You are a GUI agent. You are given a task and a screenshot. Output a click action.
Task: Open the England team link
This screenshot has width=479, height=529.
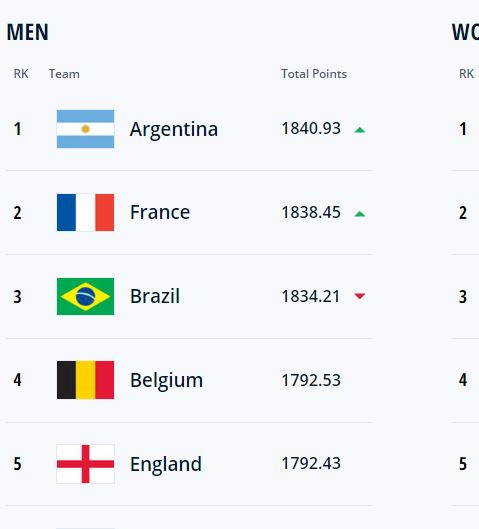point(166,465)
